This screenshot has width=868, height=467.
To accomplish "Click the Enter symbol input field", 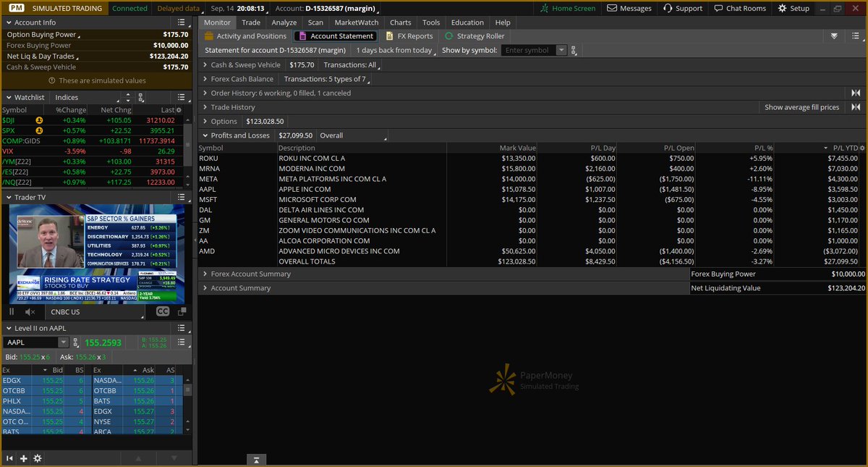I will click(529, 51).
